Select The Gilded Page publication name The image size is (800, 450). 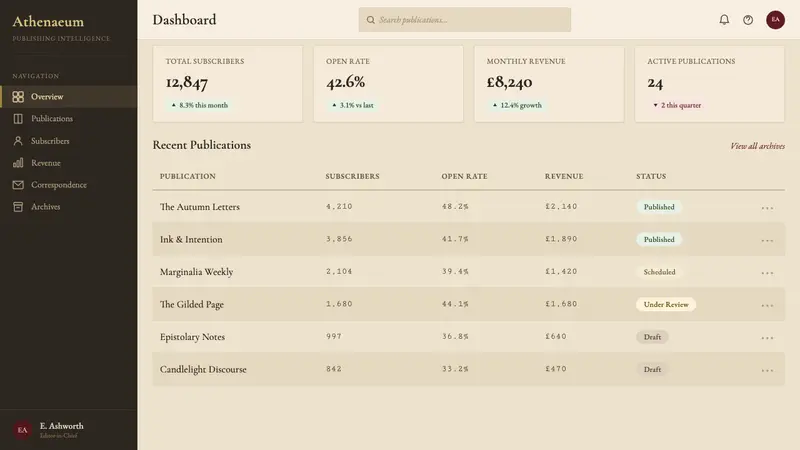pyautogui.click(x=192, y=305)
